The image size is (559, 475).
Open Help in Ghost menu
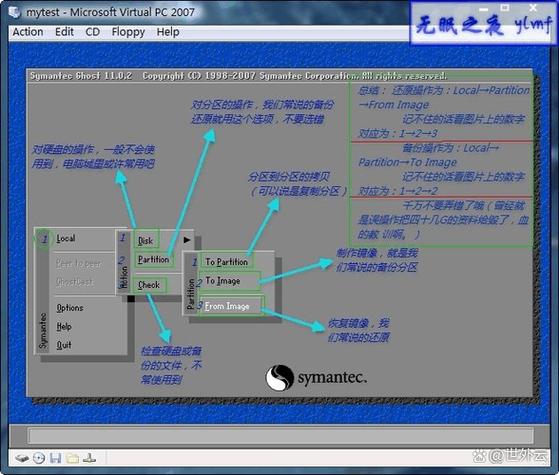click(64, 326)
